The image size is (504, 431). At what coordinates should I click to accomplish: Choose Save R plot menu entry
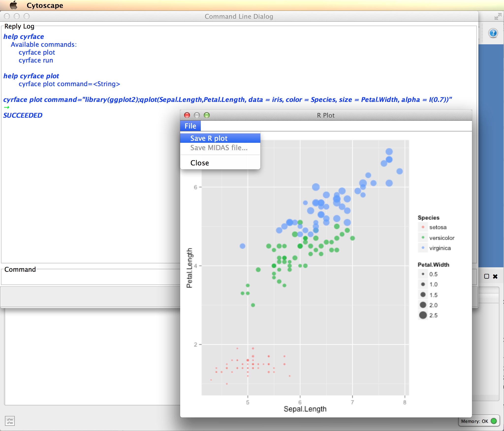(x=220, y=138)
